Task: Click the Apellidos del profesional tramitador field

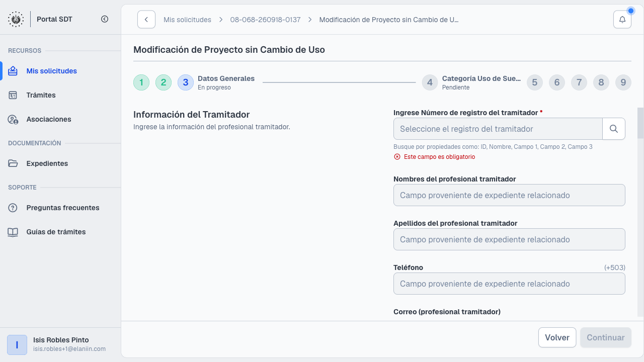Action: [x=509, y=239]
